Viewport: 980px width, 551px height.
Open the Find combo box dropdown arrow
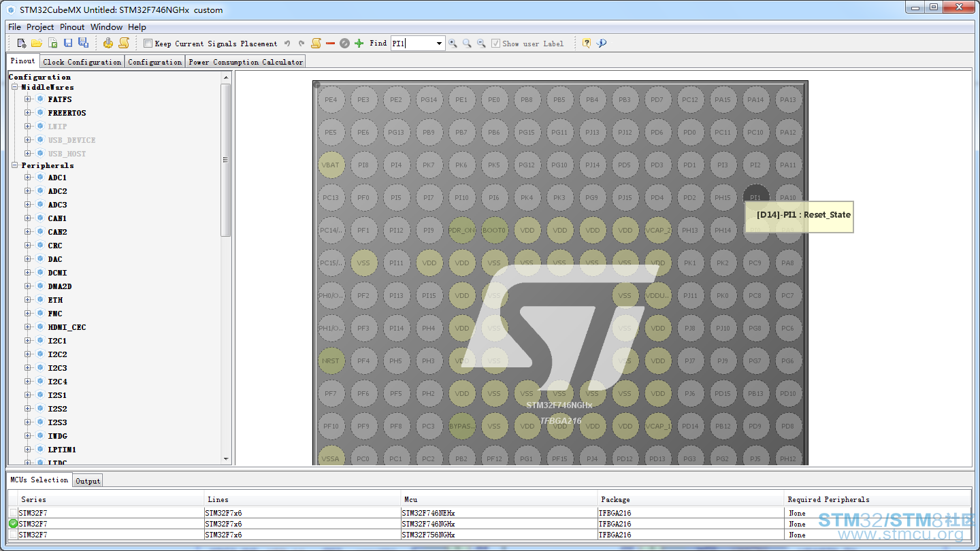coord(439,44)
